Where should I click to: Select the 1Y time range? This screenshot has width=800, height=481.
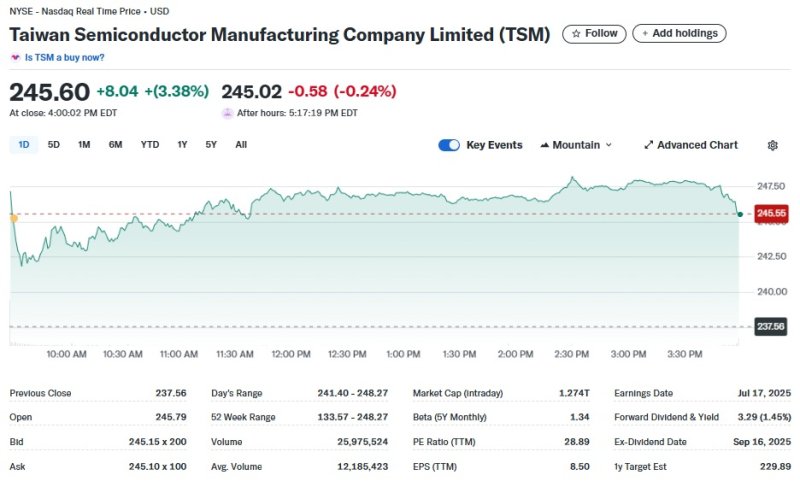[x=182, y=145]
